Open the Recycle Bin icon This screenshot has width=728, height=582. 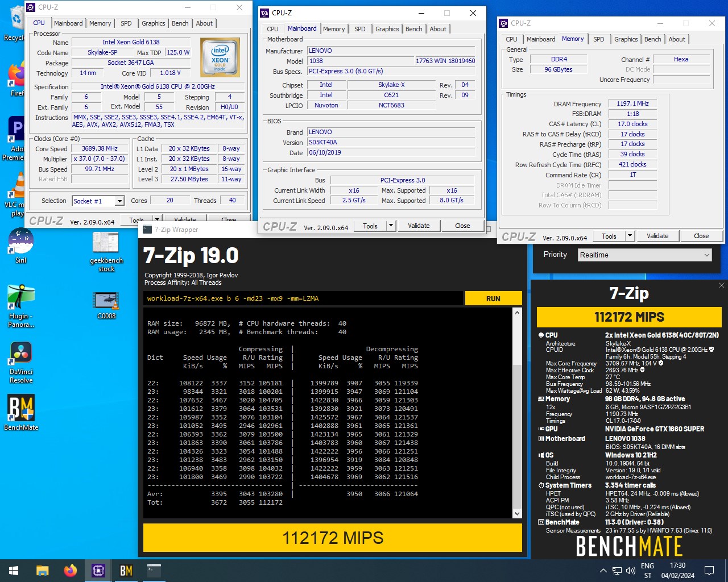click(14, 23)
